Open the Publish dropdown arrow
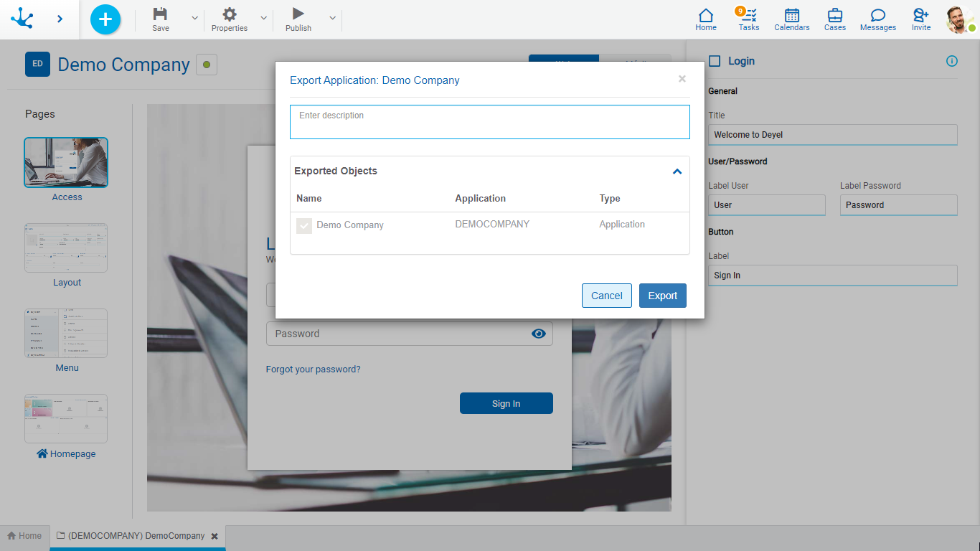Screen dimensions: 980x551 pos(332,18)
